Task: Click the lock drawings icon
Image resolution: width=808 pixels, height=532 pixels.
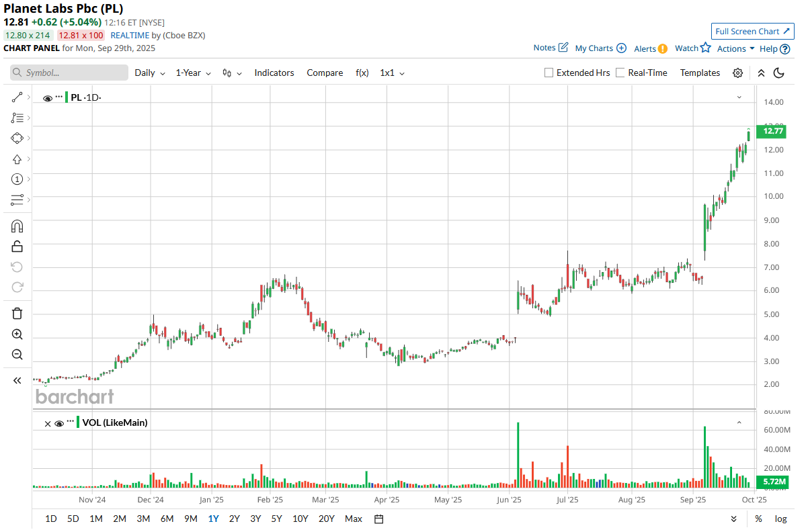Action: 17,247
